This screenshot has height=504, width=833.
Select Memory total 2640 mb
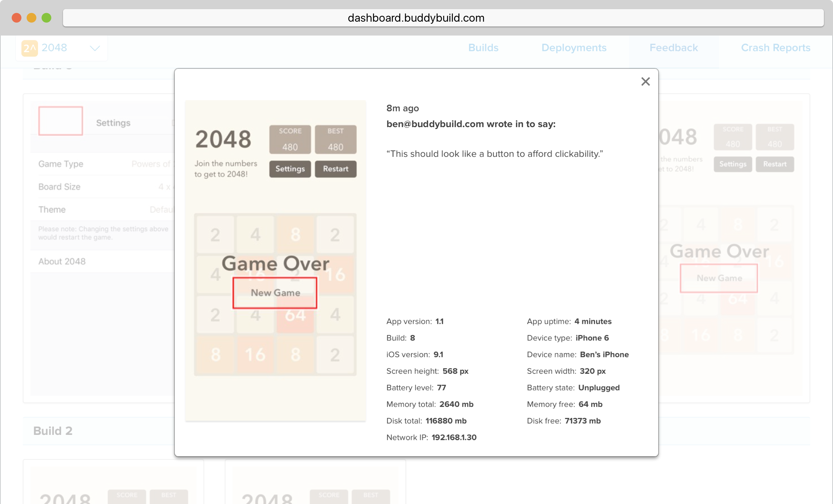pos(456,404)
